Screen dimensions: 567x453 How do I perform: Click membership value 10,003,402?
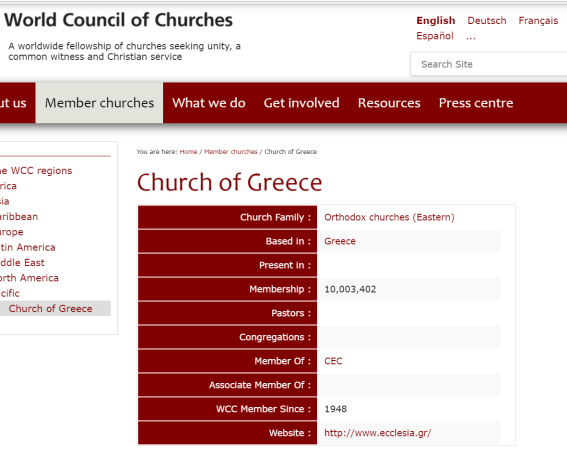350,289
